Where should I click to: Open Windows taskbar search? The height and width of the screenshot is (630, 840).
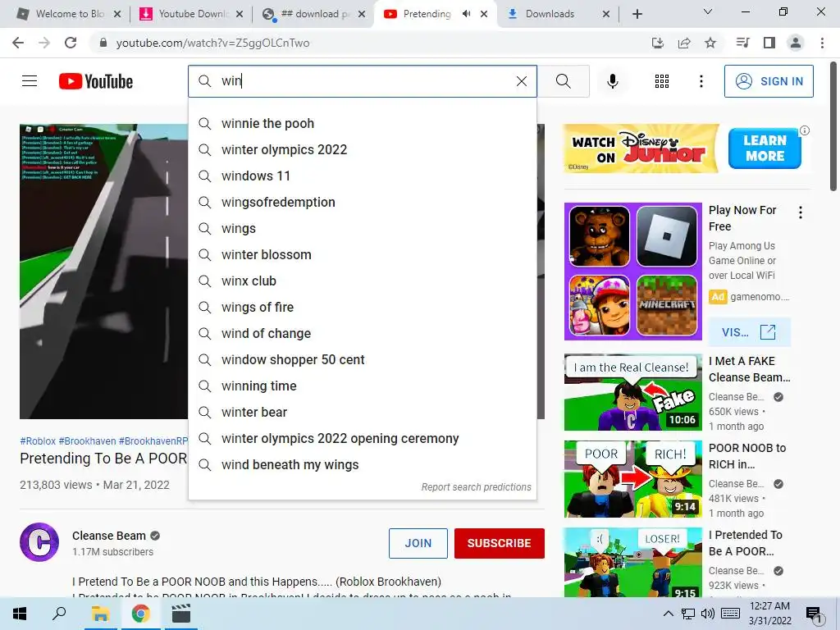click(59, 614)
